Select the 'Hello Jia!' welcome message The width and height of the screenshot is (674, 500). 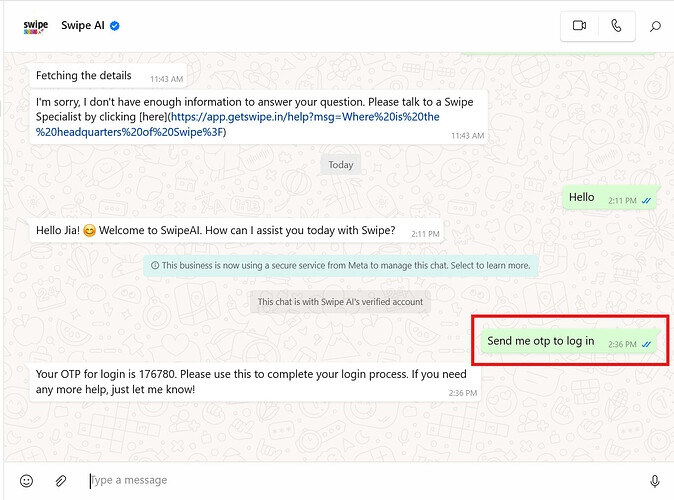(x=236, y=230)
